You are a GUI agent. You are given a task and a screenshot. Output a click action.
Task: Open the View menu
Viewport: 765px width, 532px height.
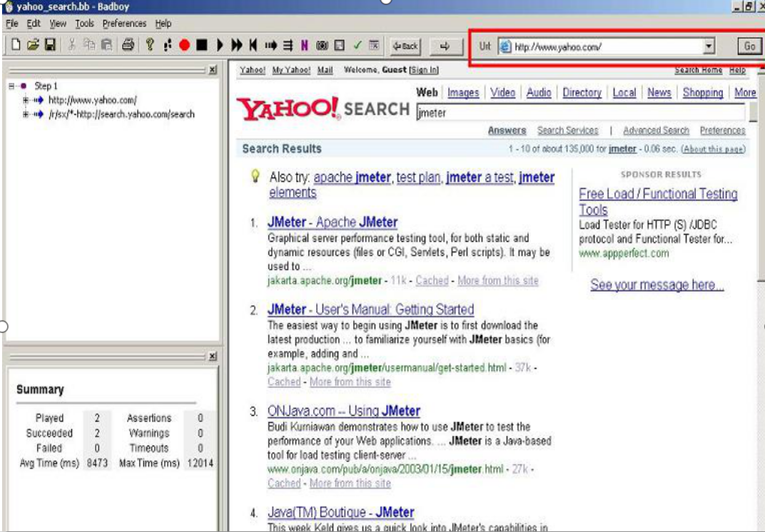pos(58,24)
